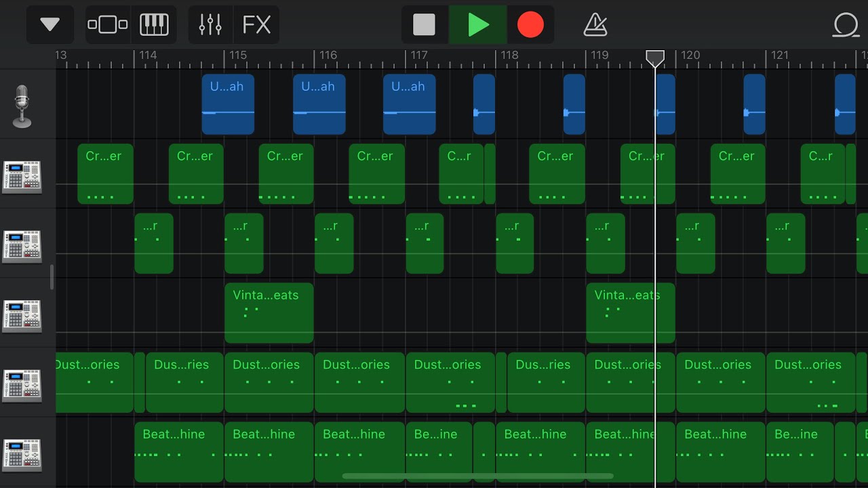This screenshot has width=868, height=488.
Task: Toggle the metronome
Action: click(x=595, y=25)
